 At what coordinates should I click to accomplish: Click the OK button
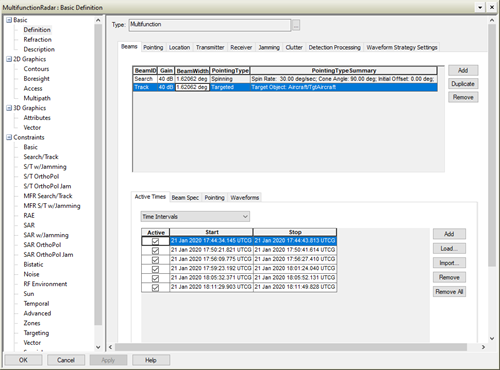23,360
